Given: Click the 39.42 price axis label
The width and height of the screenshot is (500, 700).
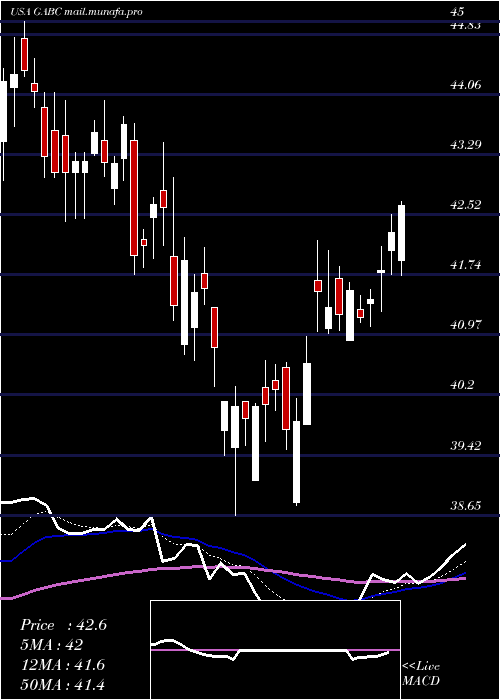Looking at the screenshot, I should pos(466,445).
